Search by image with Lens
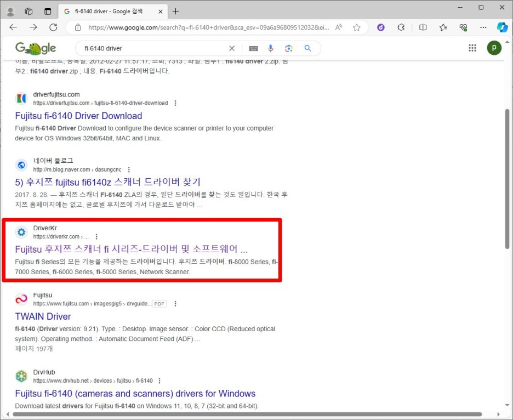This screenshot has width=513, height=420. 288,48
